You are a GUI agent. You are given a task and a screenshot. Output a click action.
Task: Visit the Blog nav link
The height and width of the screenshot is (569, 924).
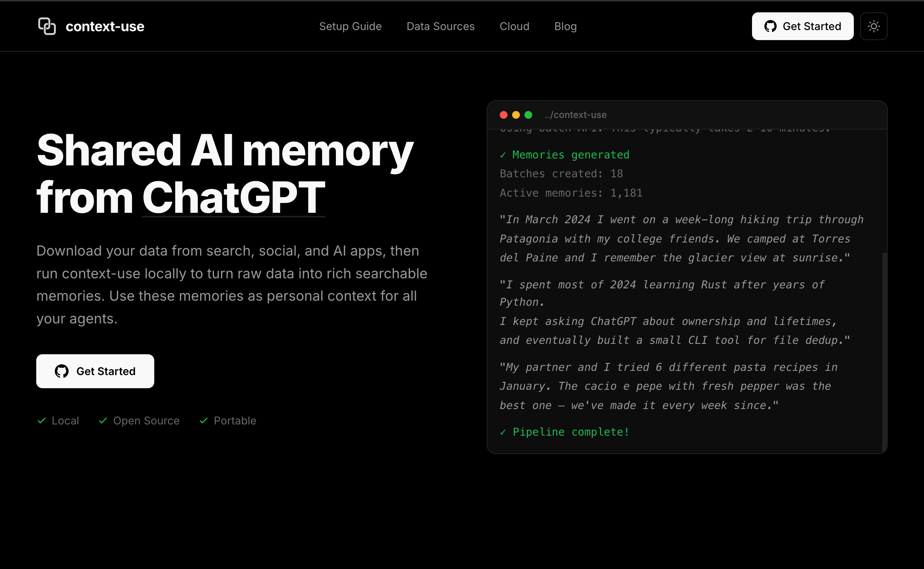coord(565,26)
